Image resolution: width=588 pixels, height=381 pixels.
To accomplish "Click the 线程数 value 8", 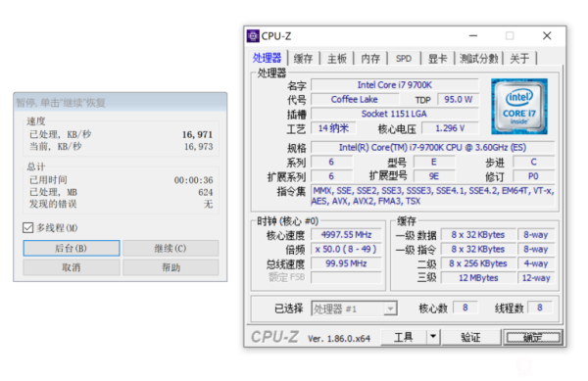I will (540, 308).
